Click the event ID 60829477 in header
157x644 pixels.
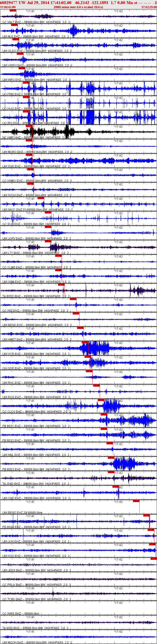(9, 2)
